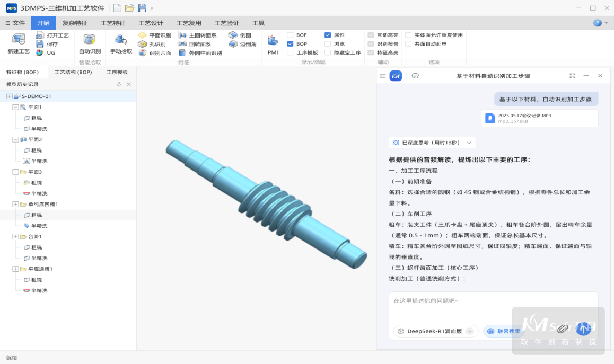This screenshot has width=614, height=364.
Task: Click the 新建工艺 (New Process) icon
Action: point(19,40)
